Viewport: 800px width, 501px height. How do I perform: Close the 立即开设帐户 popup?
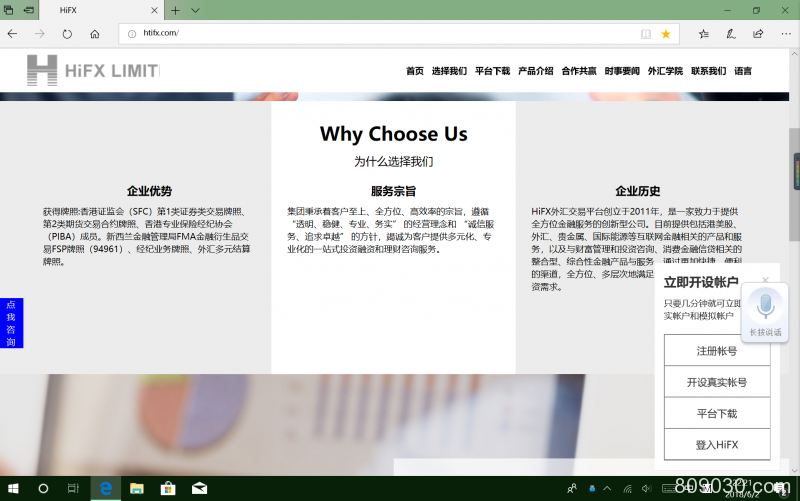[x=765, y=280]
